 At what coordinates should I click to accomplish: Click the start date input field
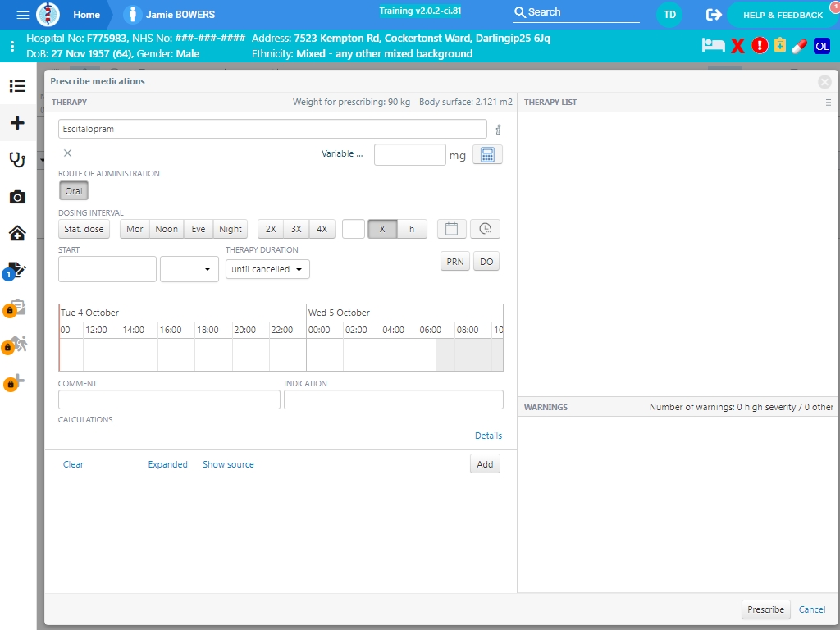click(x=107, y=269)
